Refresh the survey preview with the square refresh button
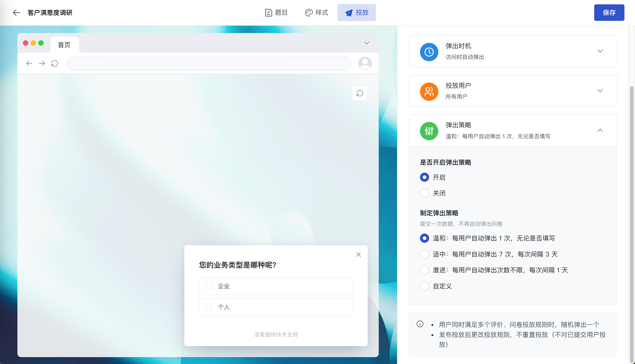Viewport: 635px width, 364px height. pos(360,93)
